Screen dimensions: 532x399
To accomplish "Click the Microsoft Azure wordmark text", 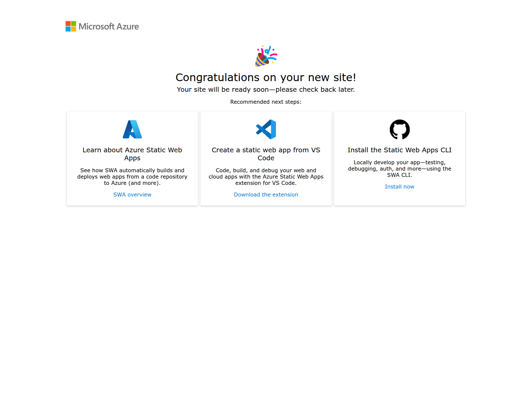I will (109, 27).
